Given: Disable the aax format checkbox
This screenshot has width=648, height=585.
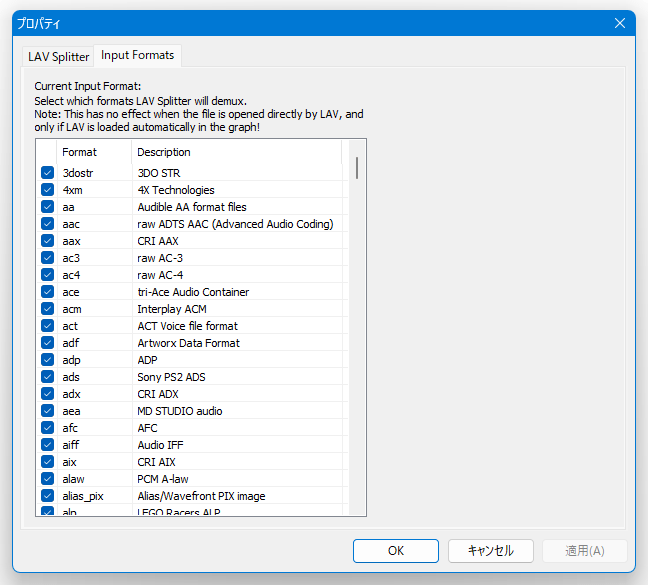Looking at the screenshot, I should coord(48,240).
